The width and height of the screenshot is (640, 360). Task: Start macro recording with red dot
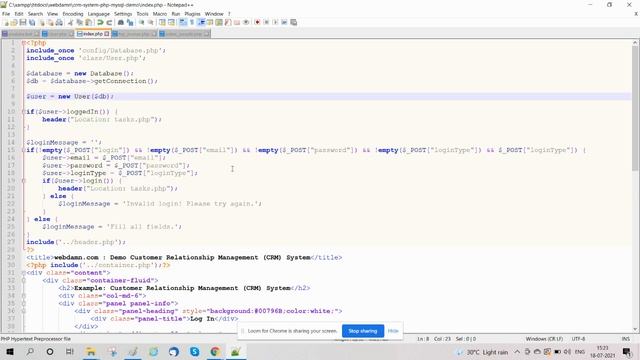tap(257, 22)
